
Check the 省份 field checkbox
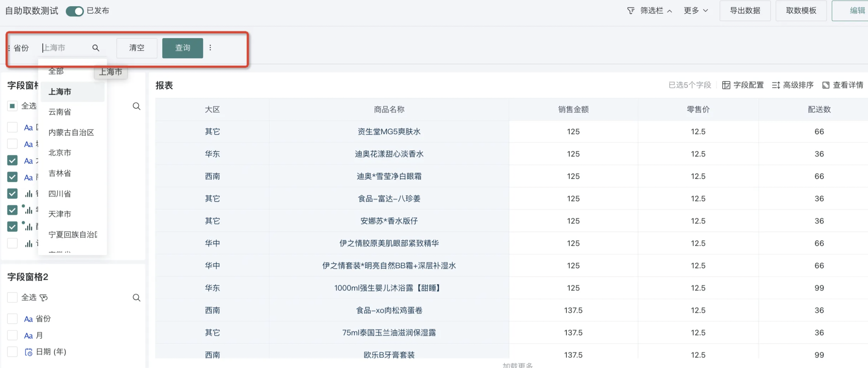(12, 319)
